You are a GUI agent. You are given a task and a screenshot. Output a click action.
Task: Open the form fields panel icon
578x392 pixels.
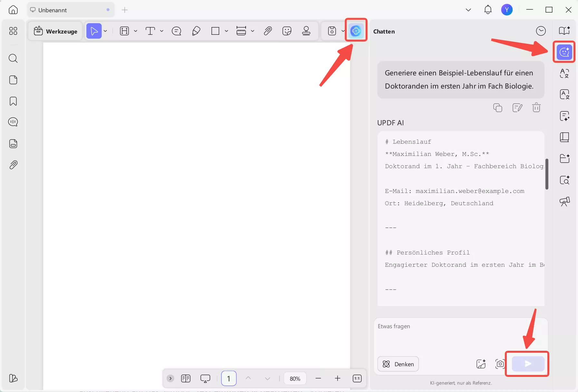click(13, 144)
